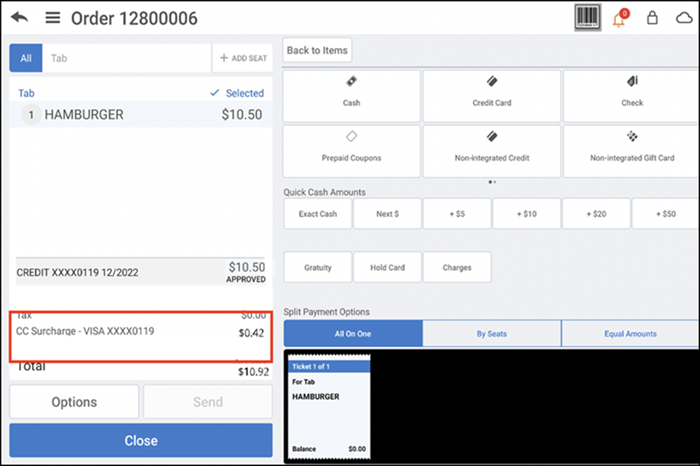Open the Options button
Screen dimensions: 700x466
tap(74, 402)
